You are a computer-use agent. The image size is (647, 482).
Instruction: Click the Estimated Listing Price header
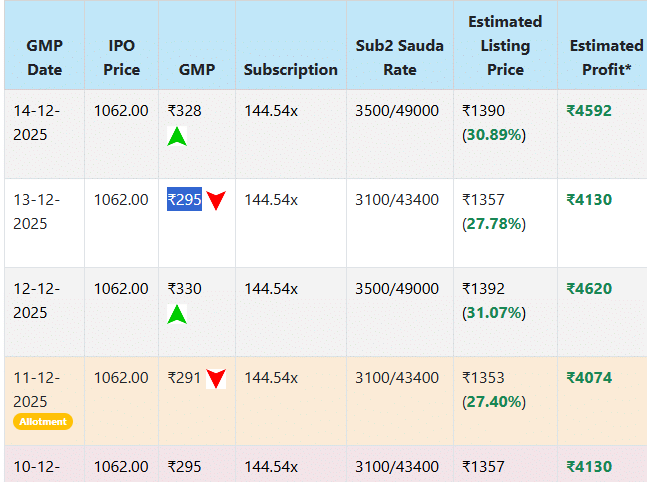tap(505, 45)
